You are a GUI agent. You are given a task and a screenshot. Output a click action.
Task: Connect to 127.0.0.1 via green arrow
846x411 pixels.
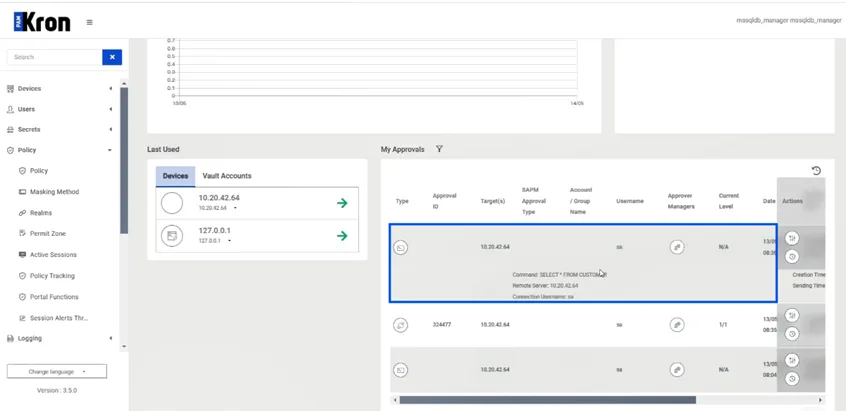(x=342, y=236)
